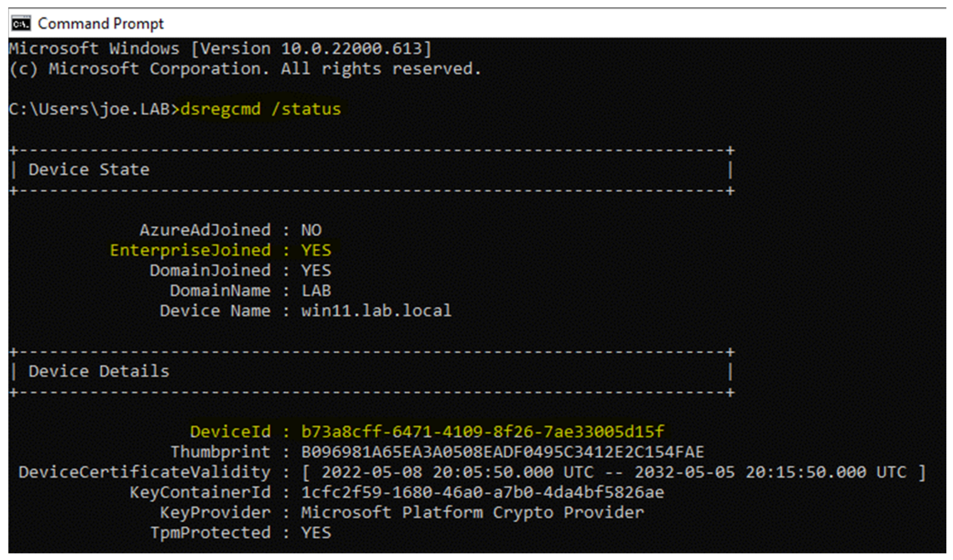Image resolution: width=953 pixels, height=560 pixels.
Task: Click the TpmProtected YES value
Action: (x=316, y=533)
